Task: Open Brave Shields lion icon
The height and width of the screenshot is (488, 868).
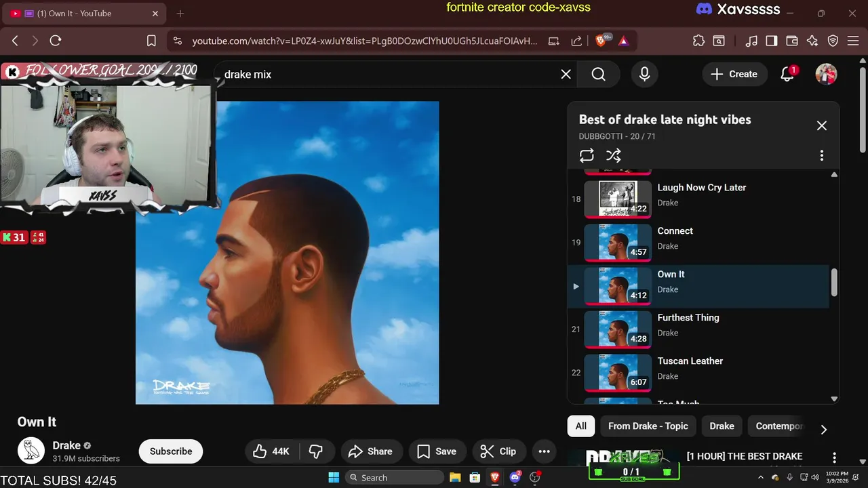Action: (x=601, y=41)
